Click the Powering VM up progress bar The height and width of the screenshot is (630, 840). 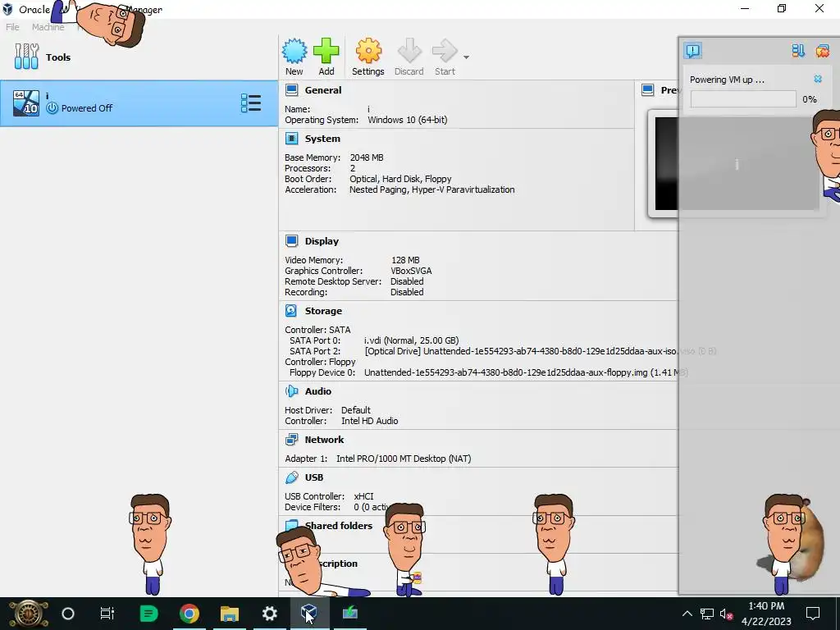[743, 99]
